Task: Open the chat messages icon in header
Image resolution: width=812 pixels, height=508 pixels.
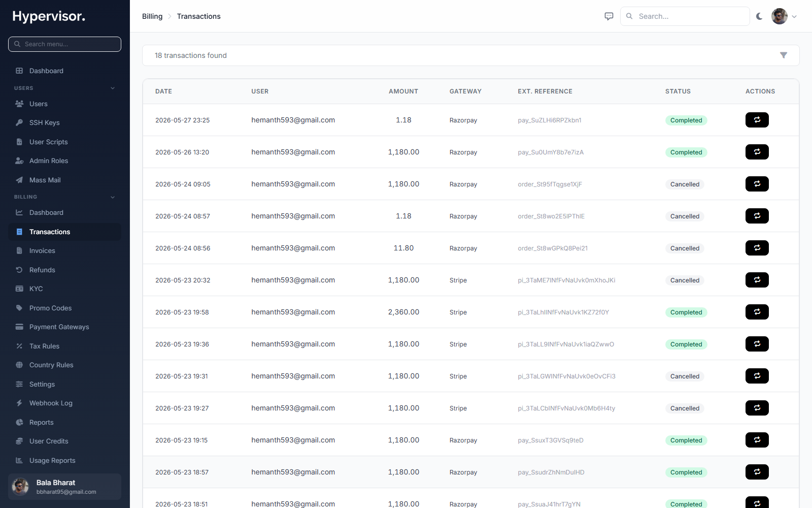Action: (609, 16)
